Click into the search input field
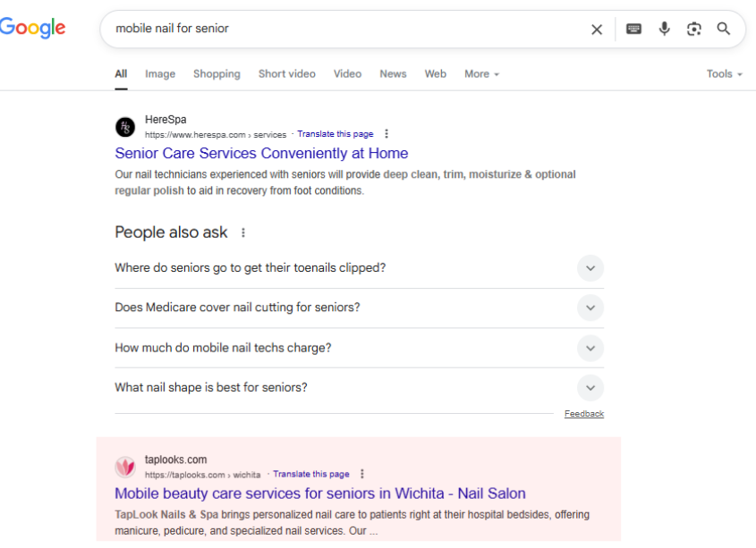The height and width of the screenshot is (548, 756). 347,29
